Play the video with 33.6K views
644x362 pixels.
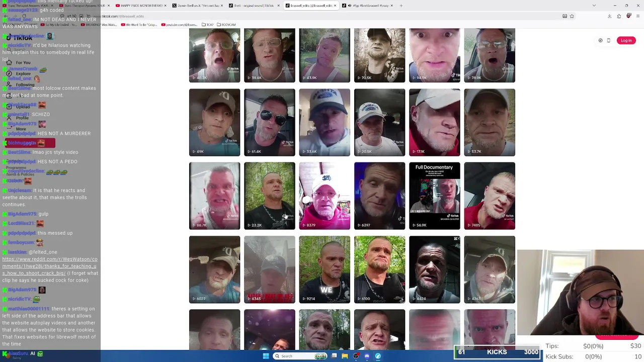point(325,122)
